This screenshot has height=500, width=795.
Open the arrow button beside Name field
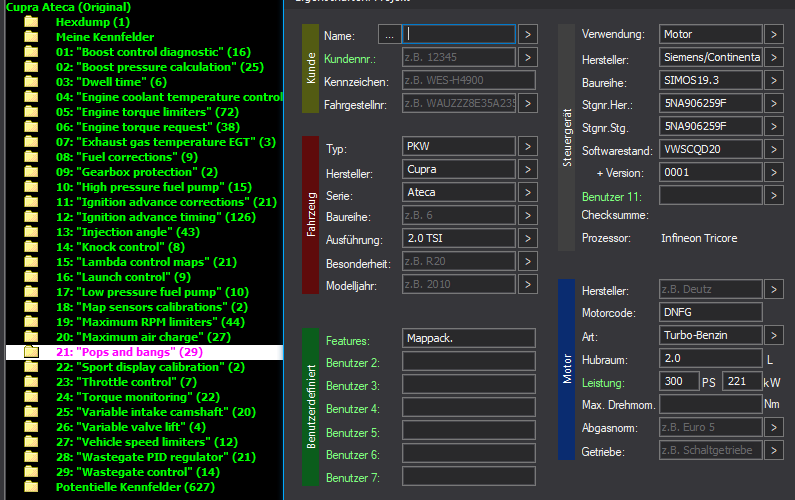528,34
